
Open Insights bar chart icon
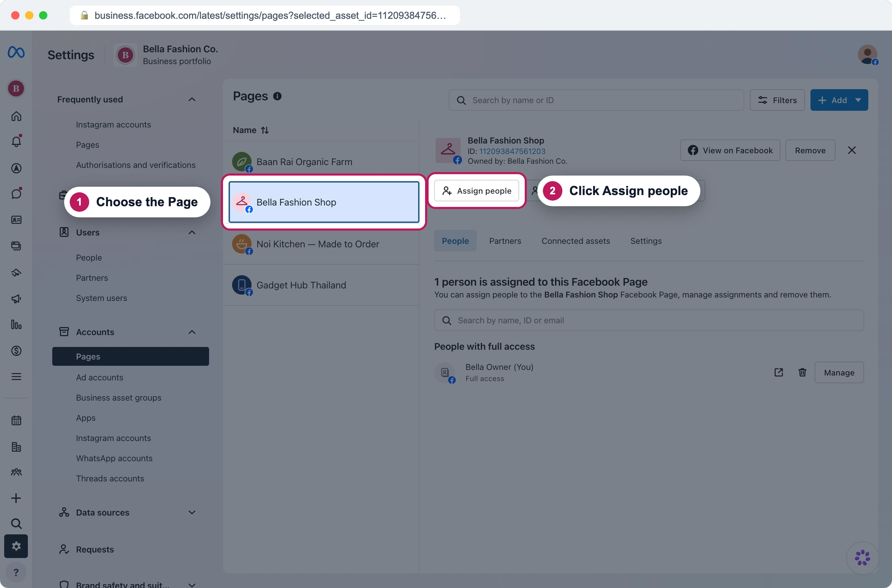(16, 324)
